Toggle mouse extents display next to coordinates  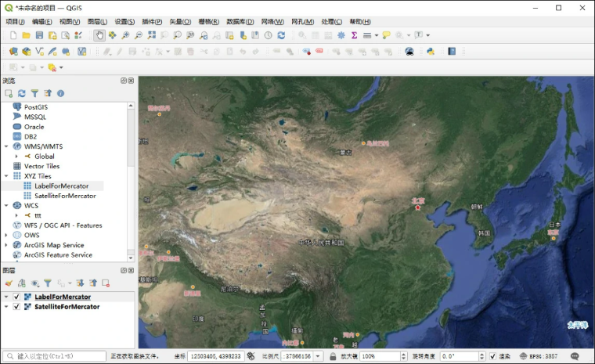pyautogui.click(x=251, y=356)
